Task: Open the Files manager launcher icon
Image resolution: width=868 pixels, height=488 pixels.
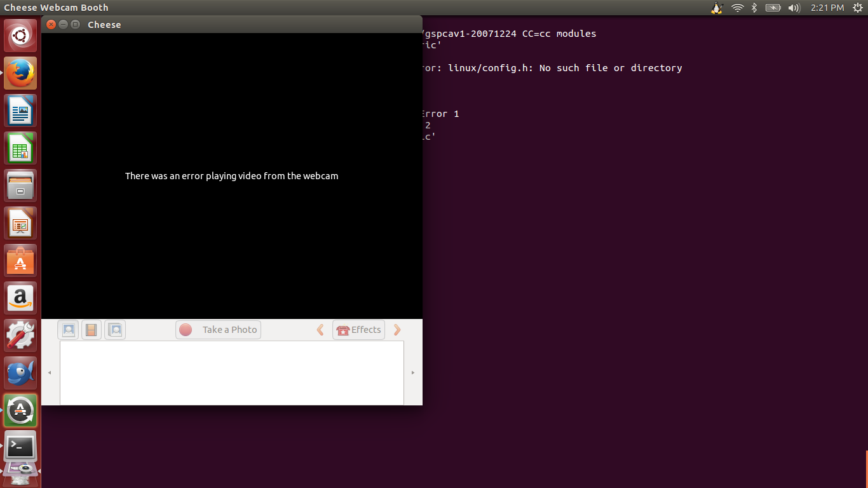Action: pyautogui.click(x=20, y=186)
